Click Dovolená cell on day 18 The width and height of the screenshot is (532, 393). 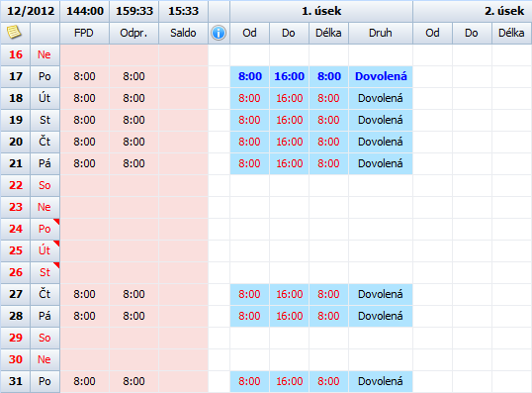tap(381, 98)
